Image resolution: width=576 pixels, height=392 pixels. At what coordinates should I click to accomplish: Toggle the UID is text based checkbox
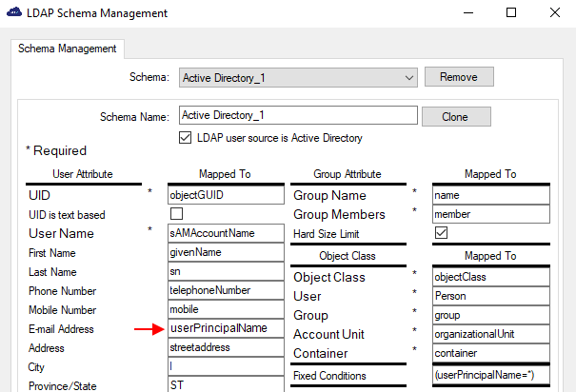(x=176, y=214)
